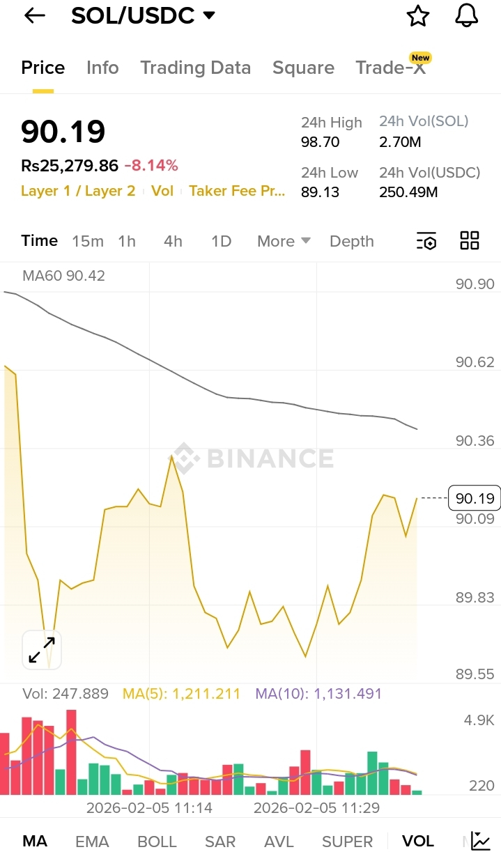501x868 pixels.
Task: Open the More timeframes dropdown
Action: click(x=284, y=241)
